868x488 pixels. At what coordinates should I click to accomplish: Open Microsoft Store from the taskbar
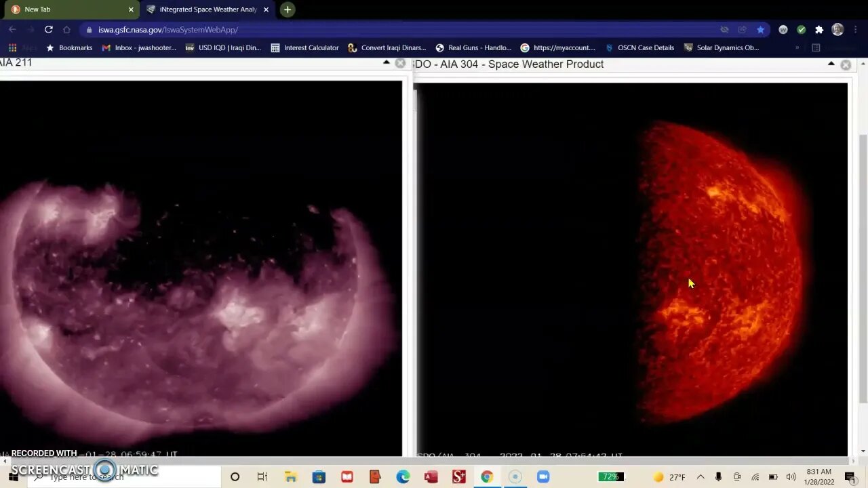pos(319,477)
